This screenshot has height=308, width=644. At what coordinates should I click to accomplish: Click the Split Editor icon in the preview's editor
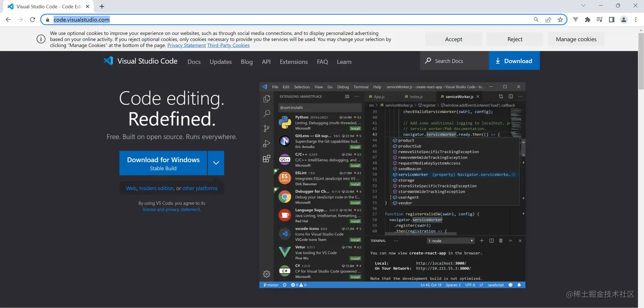pos(511,97)
